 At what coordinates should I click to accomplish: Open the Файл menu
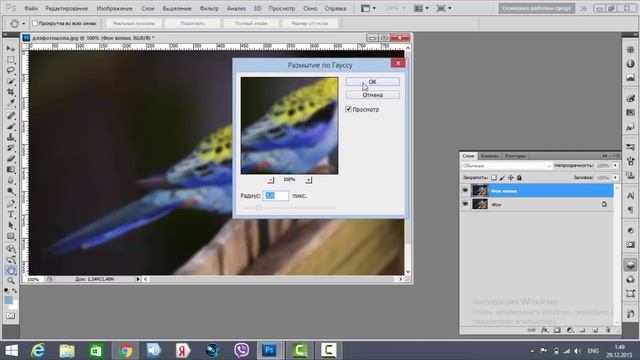tap(31, 8)
